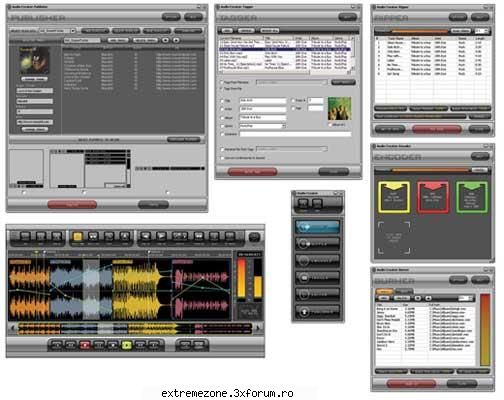The image size is (504, 400).
Task: Toggle the Comment checkbox in Tagger
Action: click(x=223, y=134)
